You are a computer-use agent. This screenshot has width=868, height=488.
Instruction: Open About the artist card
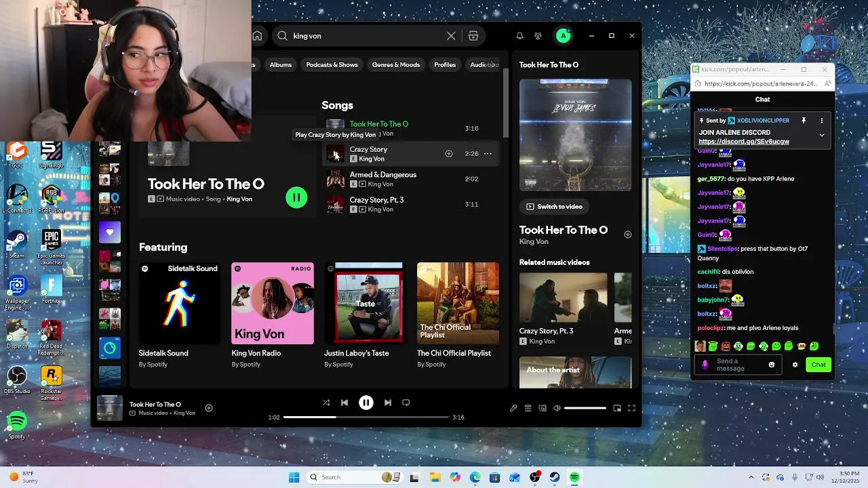pyautogui.click(x=575, y=372)
